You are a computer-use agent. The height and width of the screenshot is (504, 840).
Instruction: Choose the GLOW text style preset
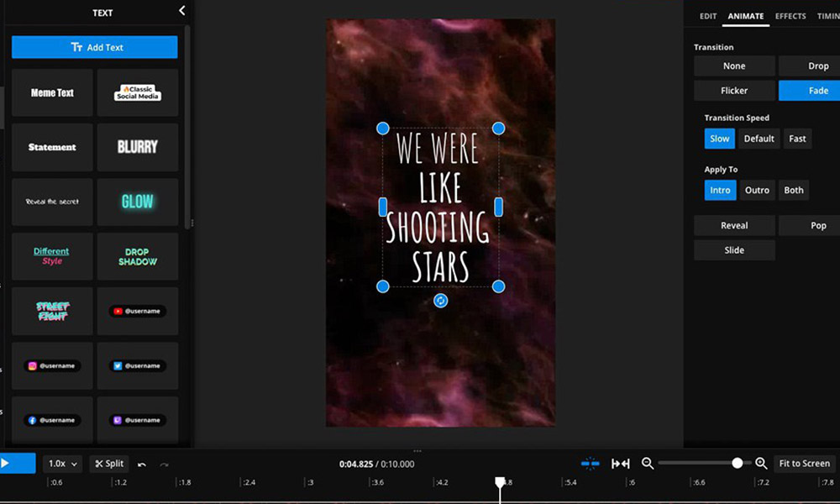point(138,202)
